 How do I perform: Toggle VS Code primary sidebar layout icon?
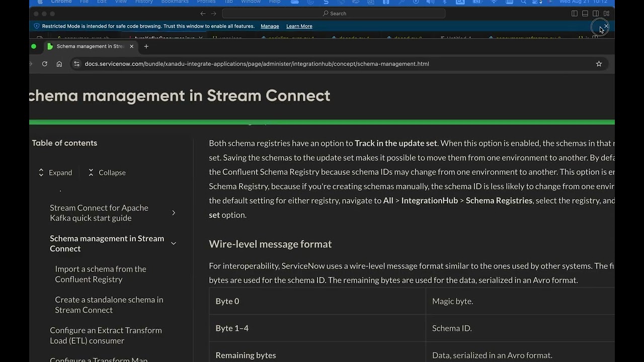[575, 14]
